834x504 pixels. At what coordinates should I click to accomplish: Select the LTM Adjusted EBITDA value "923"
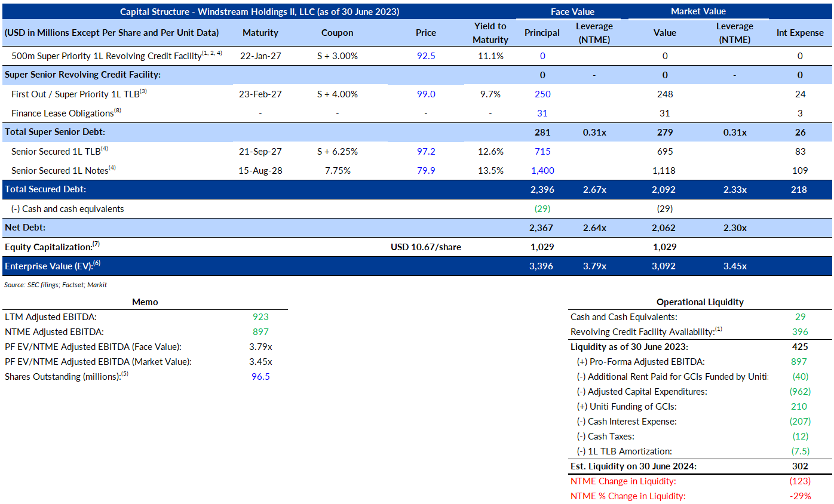[x=260, y=317]
